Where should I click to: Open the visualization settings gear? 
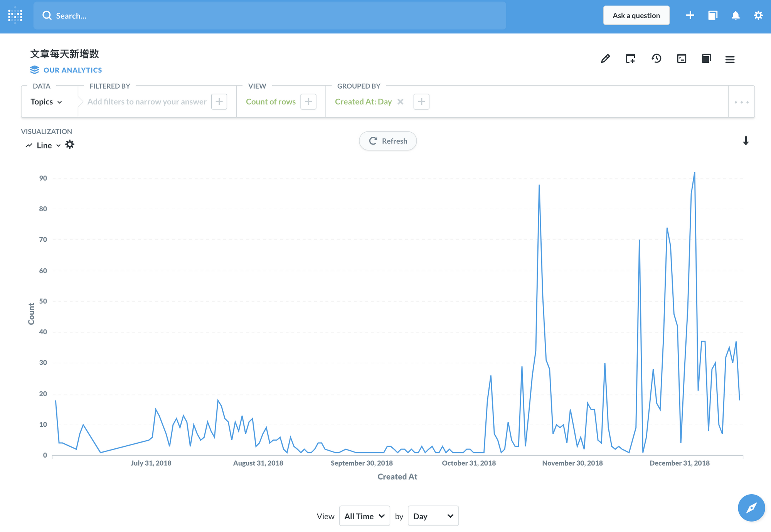coord(70,145)
